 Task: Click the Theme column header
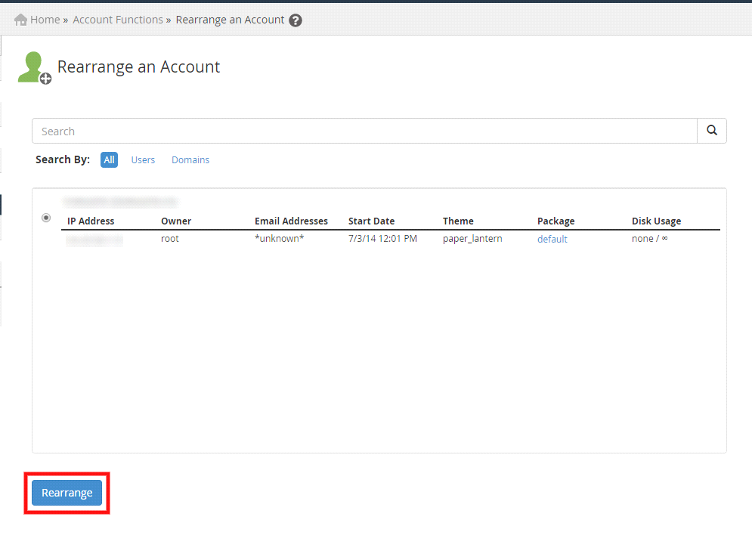(458, 221)
